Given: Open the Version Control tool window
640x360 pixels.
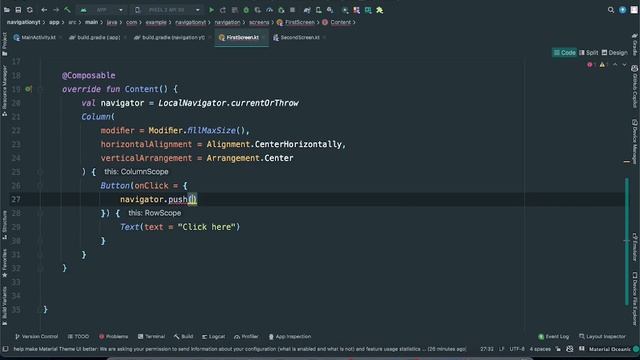Looking at the screenshot, I should [36, 337].
